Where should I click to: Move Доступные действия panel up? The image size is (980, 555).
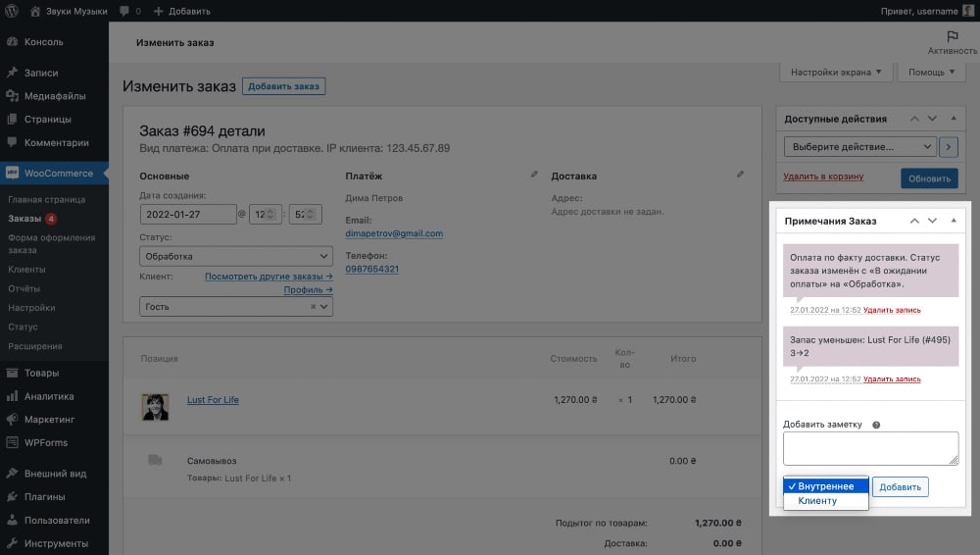[914, 119]
